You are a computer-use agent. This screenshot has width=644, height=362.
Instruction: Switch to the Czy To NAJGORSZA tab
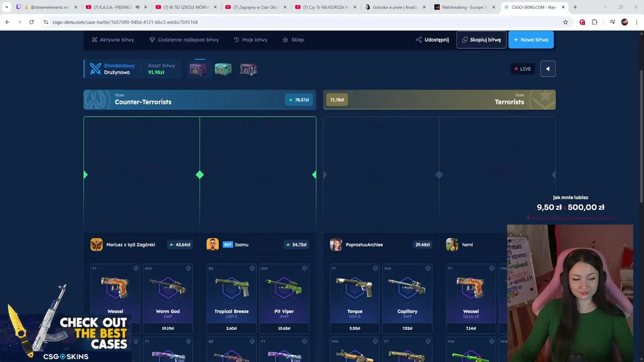(x=325, y=7)
